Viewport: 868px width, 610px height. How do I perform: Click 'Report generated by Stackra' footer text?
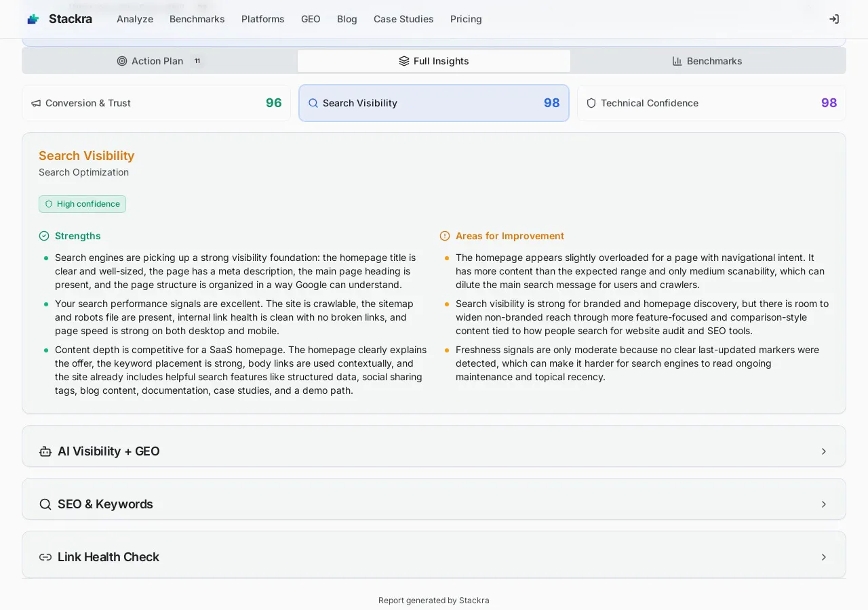tap(434, 601)
